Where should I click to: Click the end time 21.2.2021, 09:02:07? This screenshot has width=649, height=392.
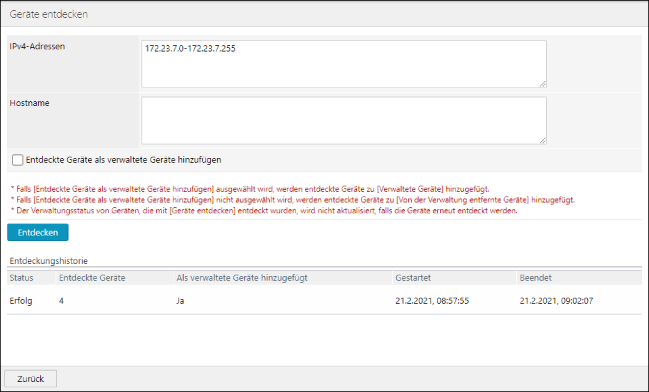(x=556, y=301)
